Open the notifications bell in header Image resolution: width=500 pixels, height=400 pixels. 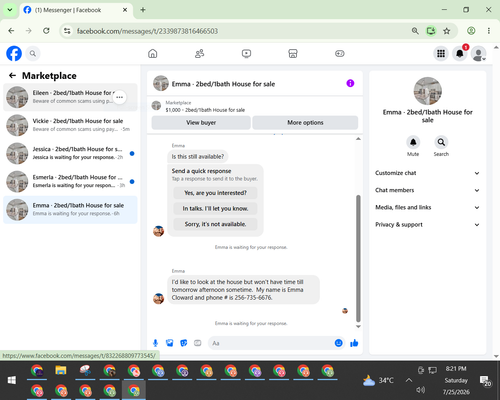pos(460,53)
